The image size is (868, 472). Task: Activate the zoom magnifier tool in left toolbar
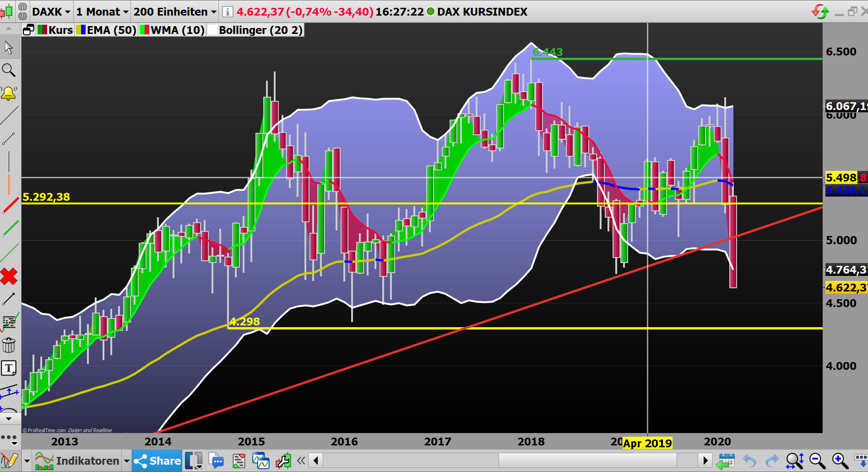click(9, 70)
